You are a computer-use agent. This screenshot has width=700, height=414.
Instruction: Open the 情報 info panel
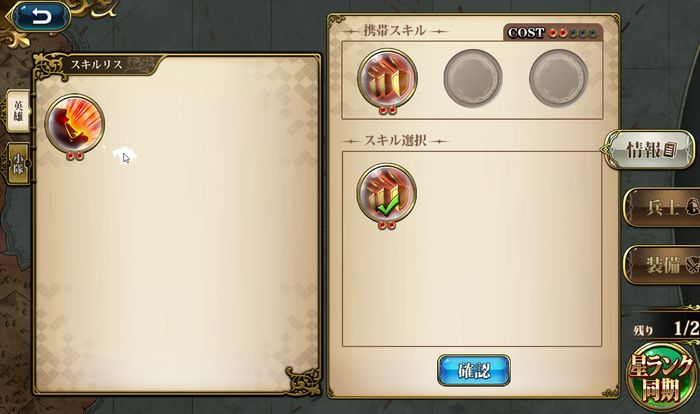pyautogui.click(x=650, y=151)
